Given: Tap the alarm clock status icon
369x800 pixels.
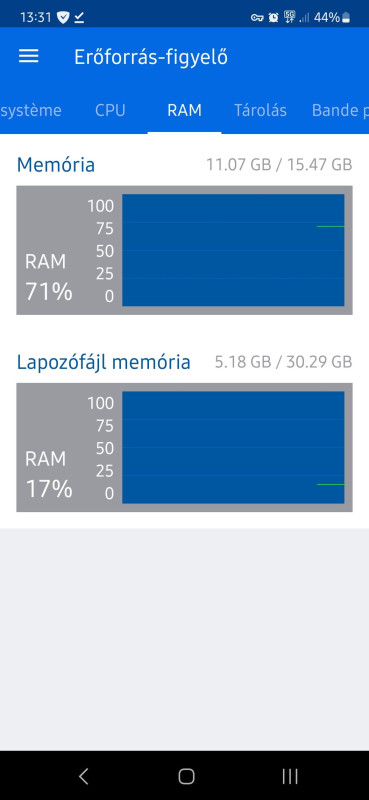Looking at the screenshot, I should (274, 18).
